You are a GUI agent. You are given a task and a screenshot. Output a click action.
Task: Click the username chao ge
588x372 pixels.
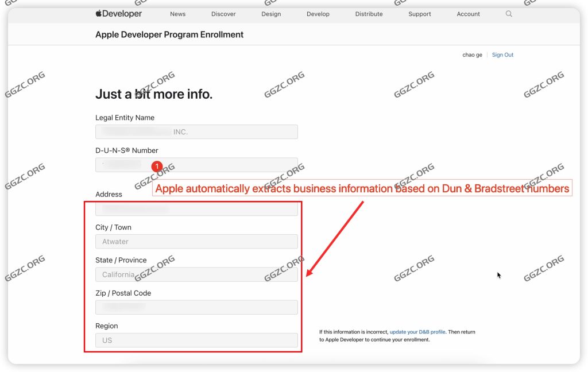point(471,55)
